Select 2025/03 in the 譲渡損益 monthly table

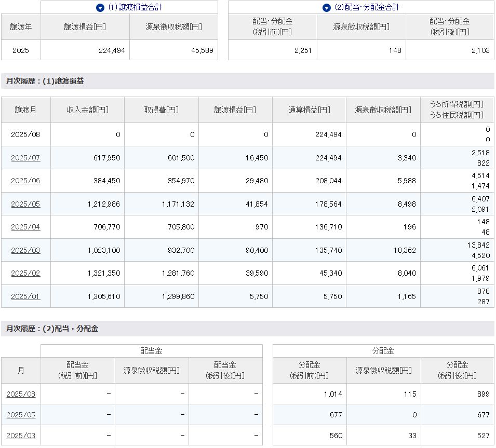[25, 250]
